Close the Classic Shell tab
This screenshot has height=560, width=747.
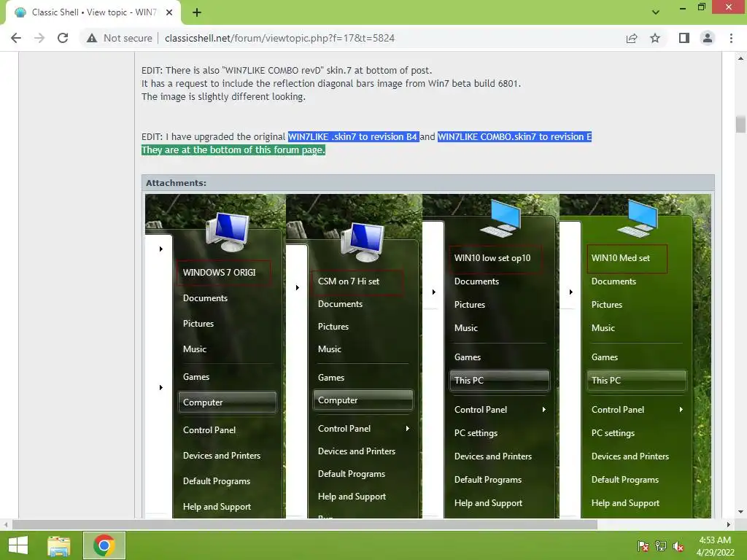(x=169, y=12)
